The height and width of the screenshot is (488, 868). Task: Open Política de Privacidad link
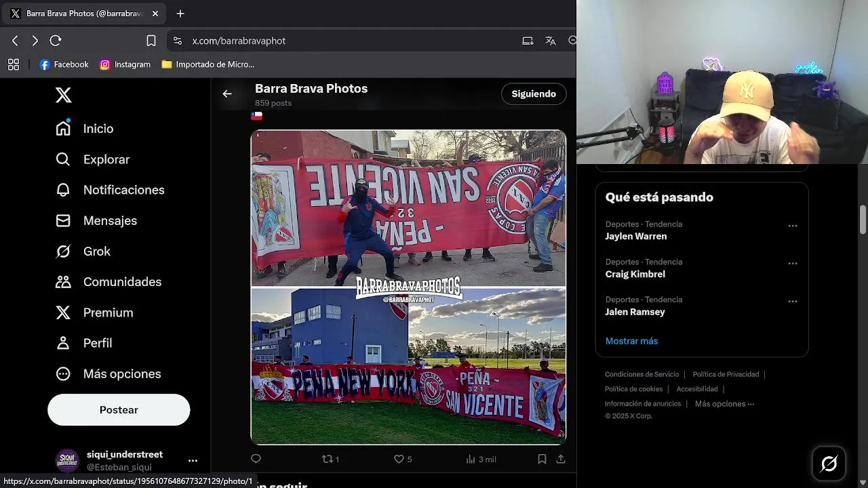coord(726,374)
